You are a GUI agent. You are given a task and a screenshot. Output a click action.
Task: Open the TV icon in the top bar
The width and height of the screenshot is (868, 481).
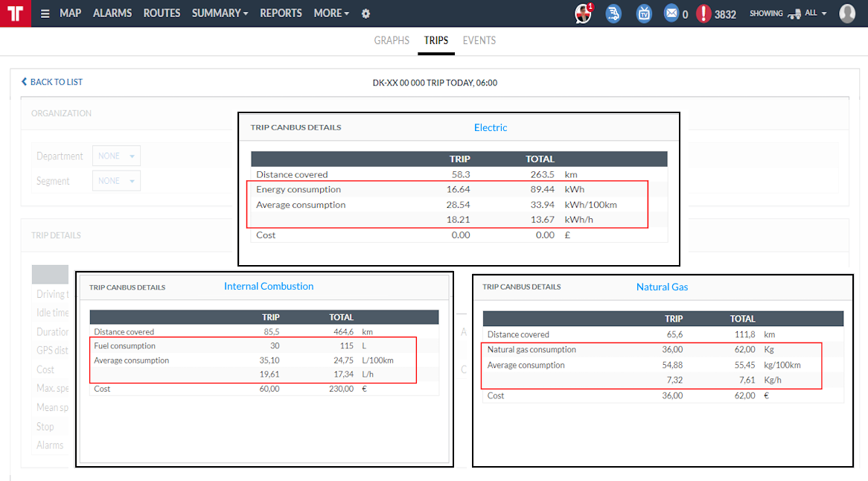(x=644, y=13)
